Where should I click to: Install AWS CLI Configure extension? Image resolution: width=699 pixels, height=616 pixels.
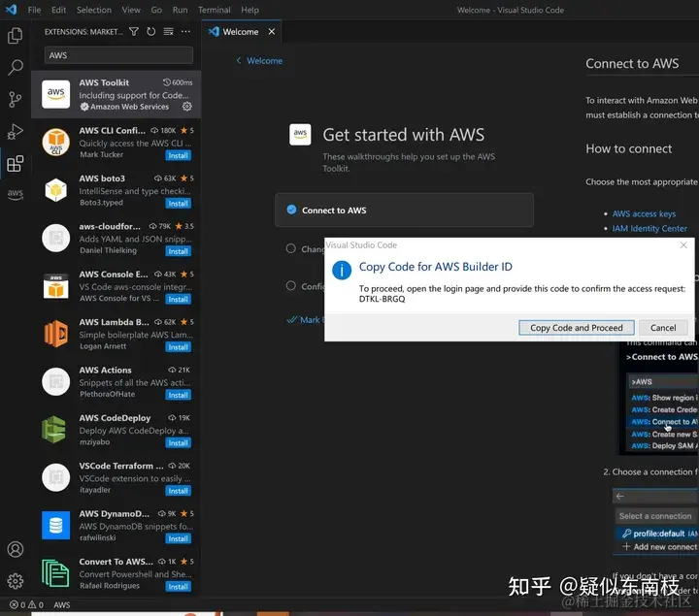[178, 155]
